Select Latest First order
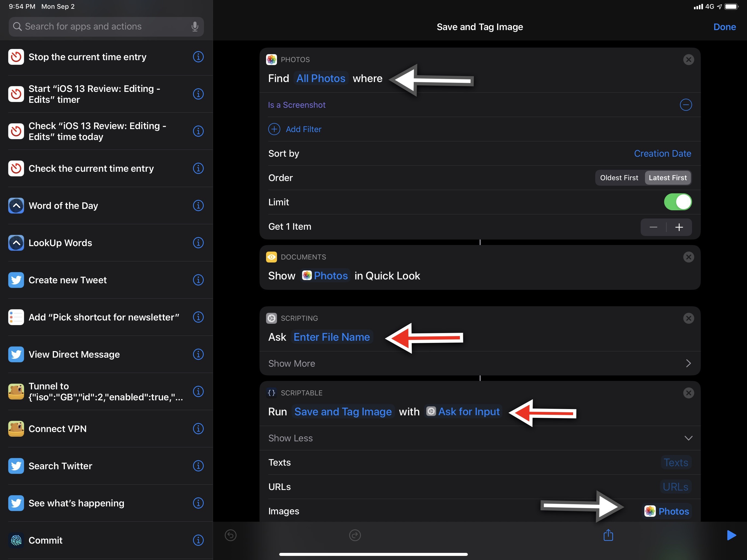 tap(668, 178)
